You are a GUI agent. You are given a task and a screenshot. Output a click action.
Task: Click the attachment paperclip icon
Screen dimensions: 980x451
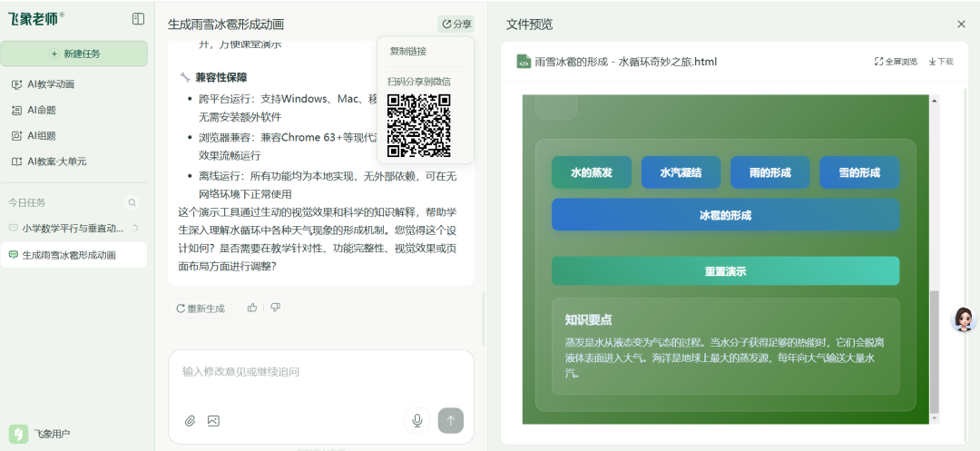point(190,421)
